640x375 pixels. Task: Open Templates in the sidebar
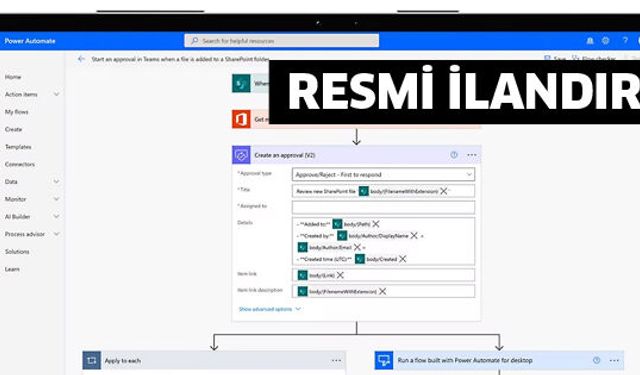[18, 147]
